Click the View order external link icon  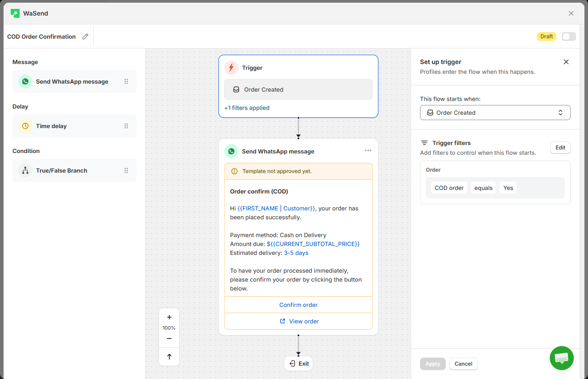(x=283, y=321)
